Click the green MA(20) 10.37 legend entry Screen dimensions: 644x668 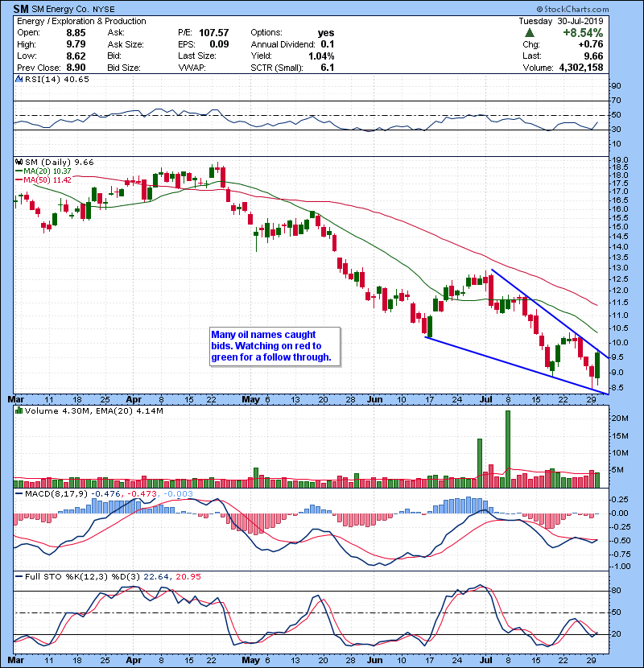[44, 171]
